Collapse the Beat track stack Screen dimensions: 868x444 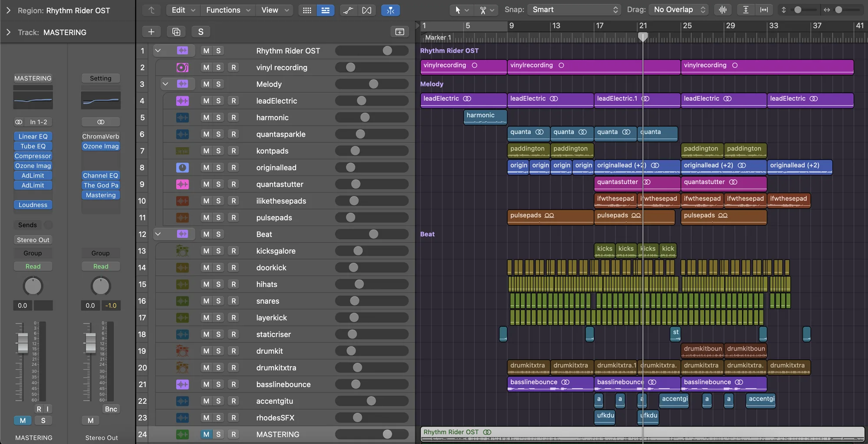pyautogui.click(x=158, y=234)
